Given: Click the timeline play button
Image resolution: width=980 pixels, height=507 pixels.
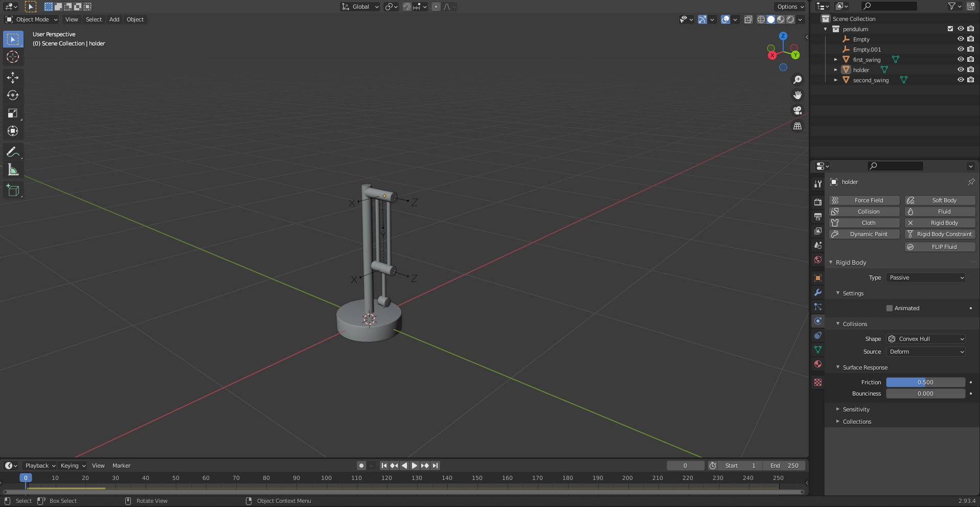Looking at the screenshot, I should pyautogui.click(x=415, y=466).
